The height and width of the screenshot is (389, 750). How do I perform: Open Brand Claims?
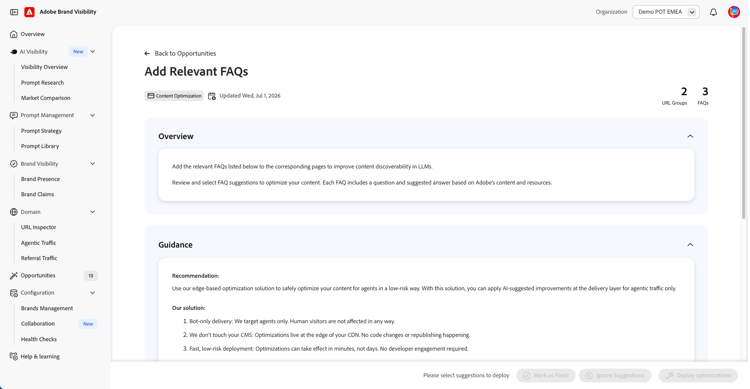pos(37,194)
